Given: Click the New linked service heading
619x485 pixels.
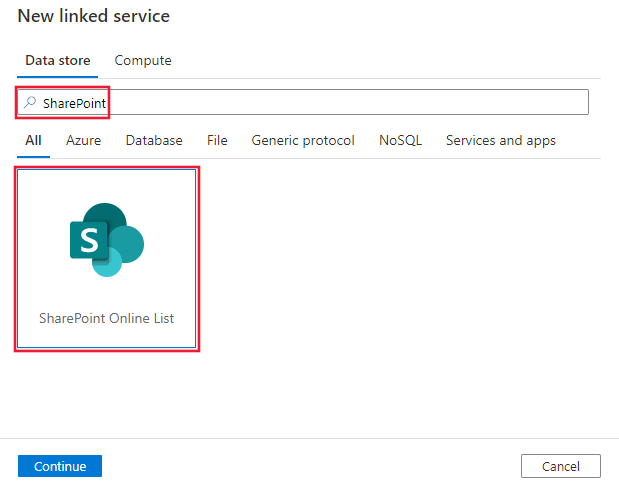Looking at the screenshot, I should (x=94, y=16).
